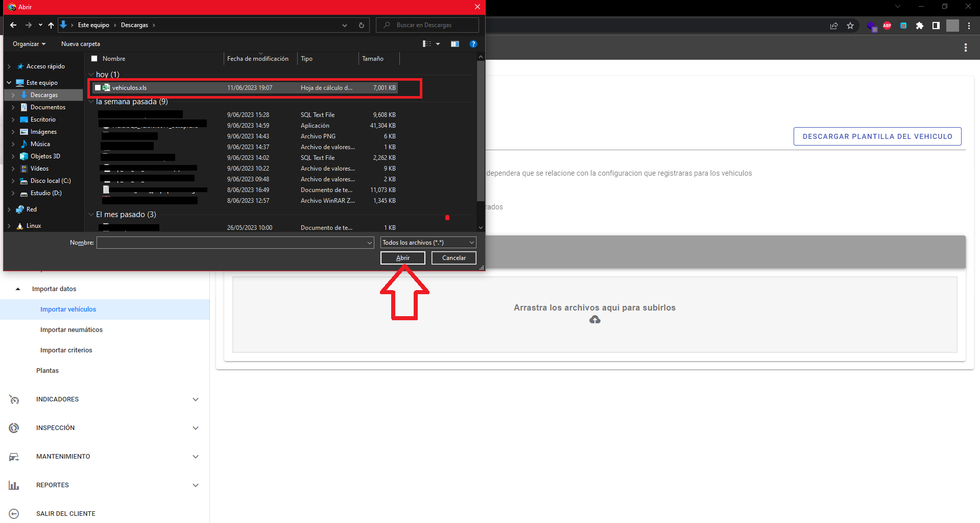Open the browser three-dot menu
Image resolution: width=980 pixels, height=523 pixels.
tap(969, 26)
